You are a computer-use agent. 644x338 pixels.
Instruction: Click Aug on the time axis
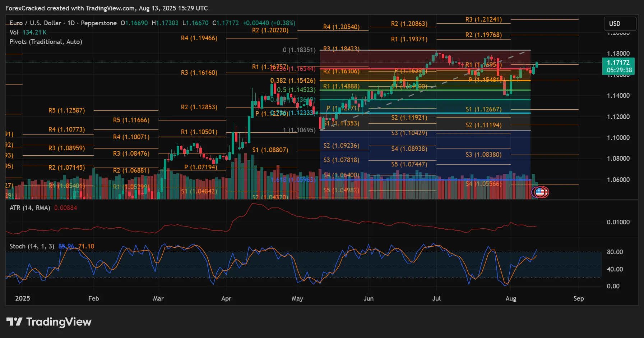click(x=511, y=298)
